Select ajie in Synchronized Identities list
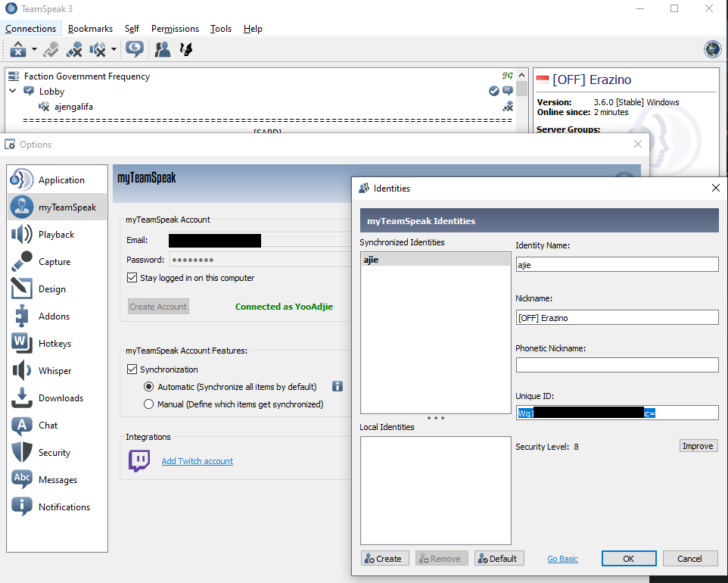This screenshot has width=728, height=583. 435,260
